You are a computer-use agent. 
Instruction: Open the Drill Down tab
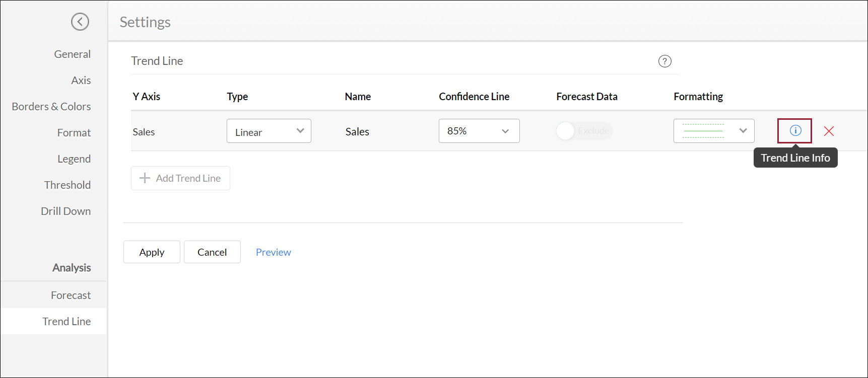point(65,211)
